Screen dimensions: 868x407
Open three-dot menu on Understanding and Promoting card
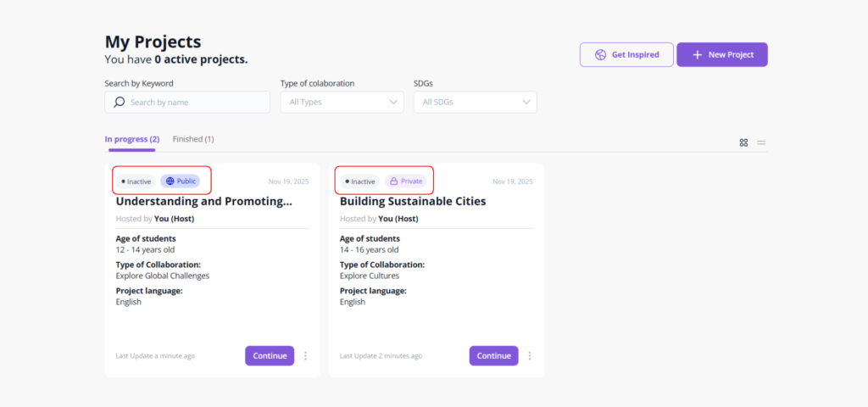tap(305, 356)
